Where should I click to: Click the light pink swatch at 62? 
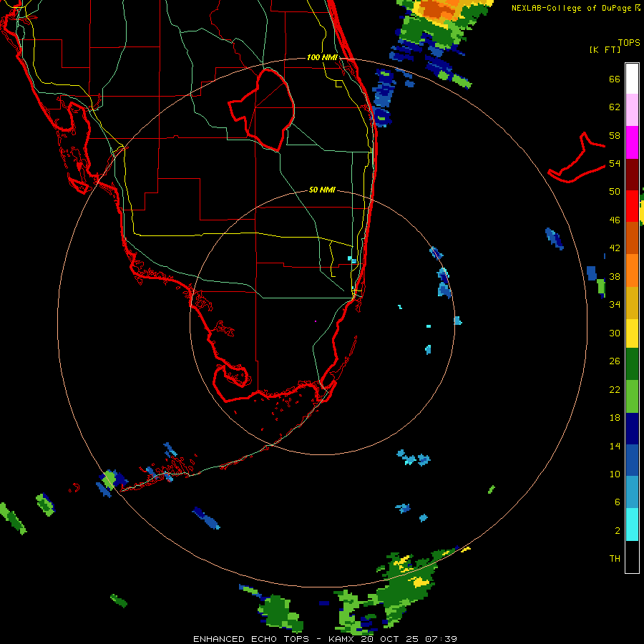[x=632, y=109]
